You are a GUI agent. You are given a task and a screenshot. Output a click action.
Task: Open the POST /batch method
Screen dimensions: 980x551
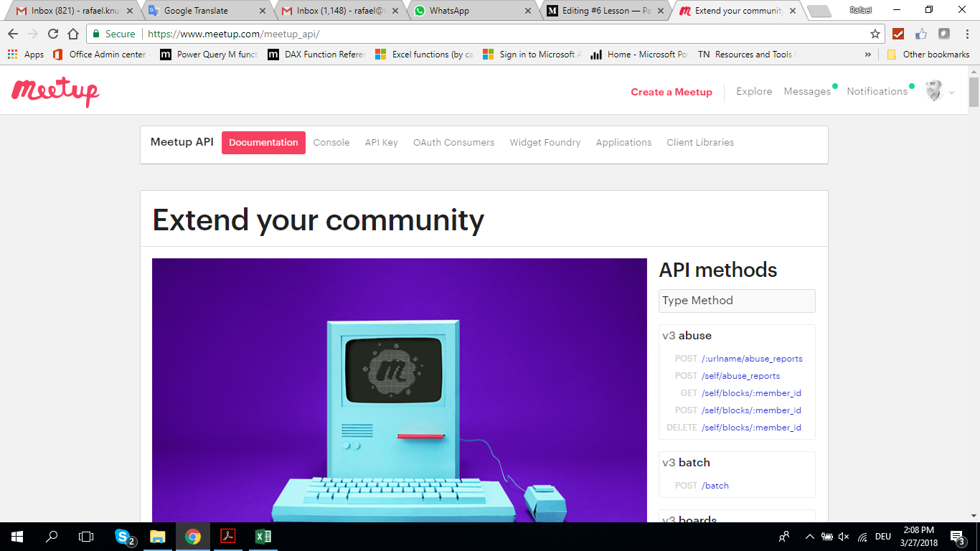715,486
